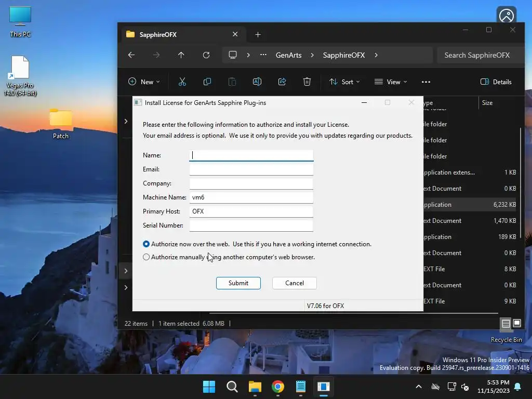Expand the chevron after GenArts in address bar
532x399 pixels.
312,55
